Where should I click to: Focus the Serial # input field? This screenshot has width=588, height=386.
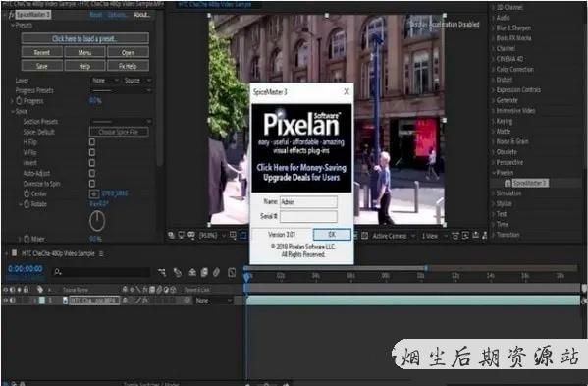(308, 216)
